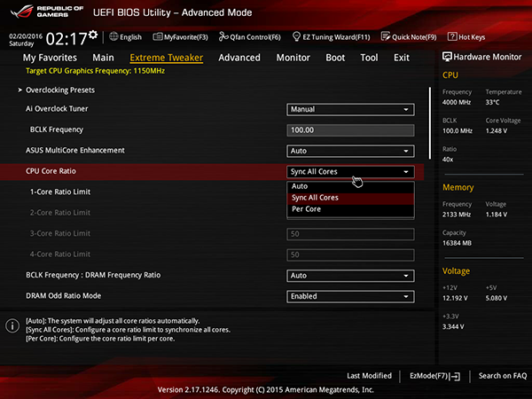Click the memory capacity 16384 MB value
Screen dimensions: 532x399
tap(457, 243)
